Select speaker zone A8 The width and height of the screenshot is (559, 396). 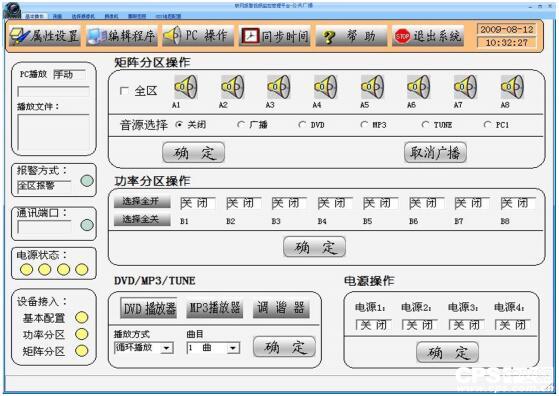point(512,87)
